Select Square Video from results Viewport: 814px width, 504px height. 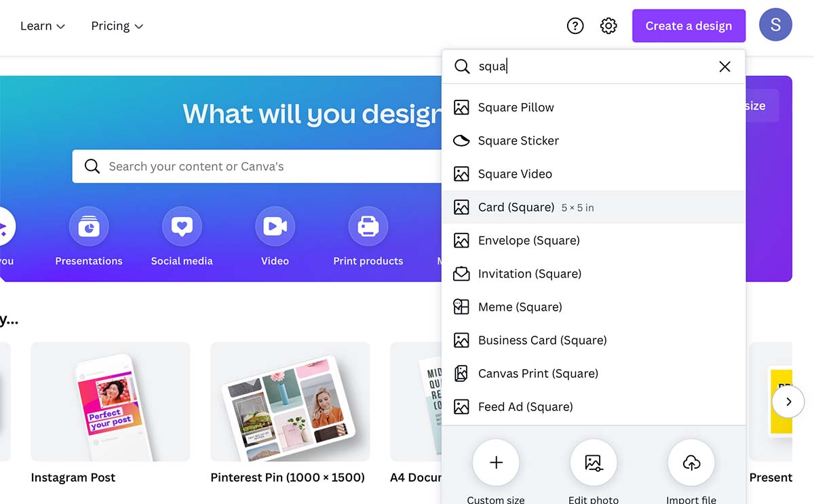594,174
